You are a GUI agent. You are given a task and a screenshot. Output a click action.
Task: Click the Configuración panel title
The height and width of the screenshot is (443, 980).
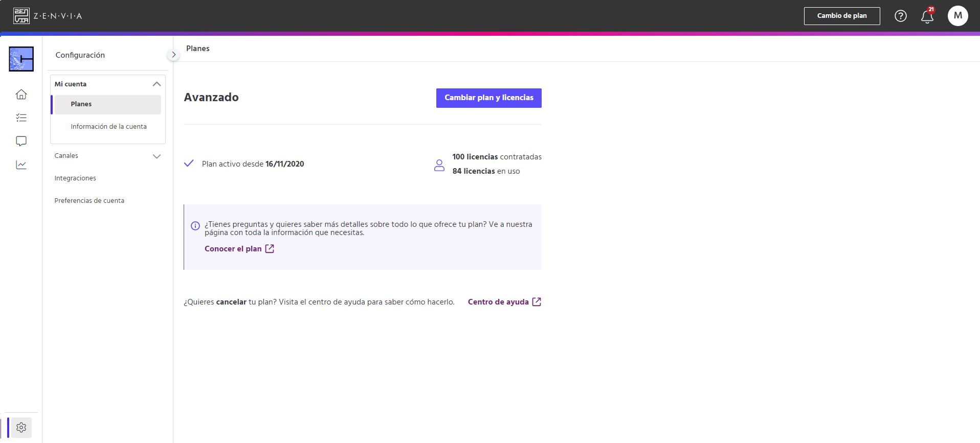80,55
